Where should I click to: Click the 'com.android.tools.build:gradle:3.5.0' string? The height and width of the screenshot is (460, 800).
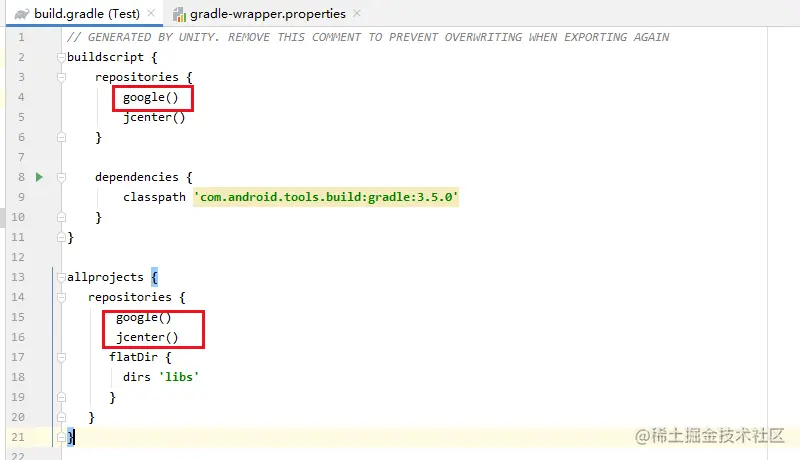(x=326, y=197)
